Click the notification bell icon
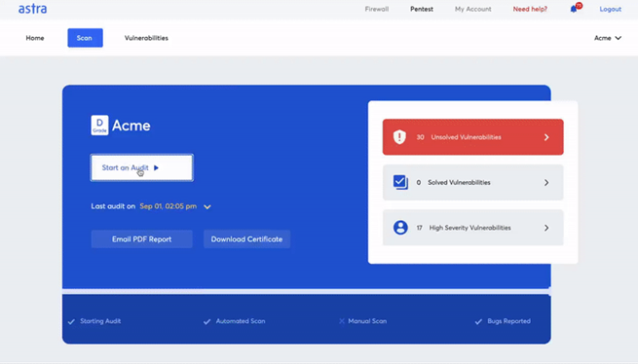 574,9
